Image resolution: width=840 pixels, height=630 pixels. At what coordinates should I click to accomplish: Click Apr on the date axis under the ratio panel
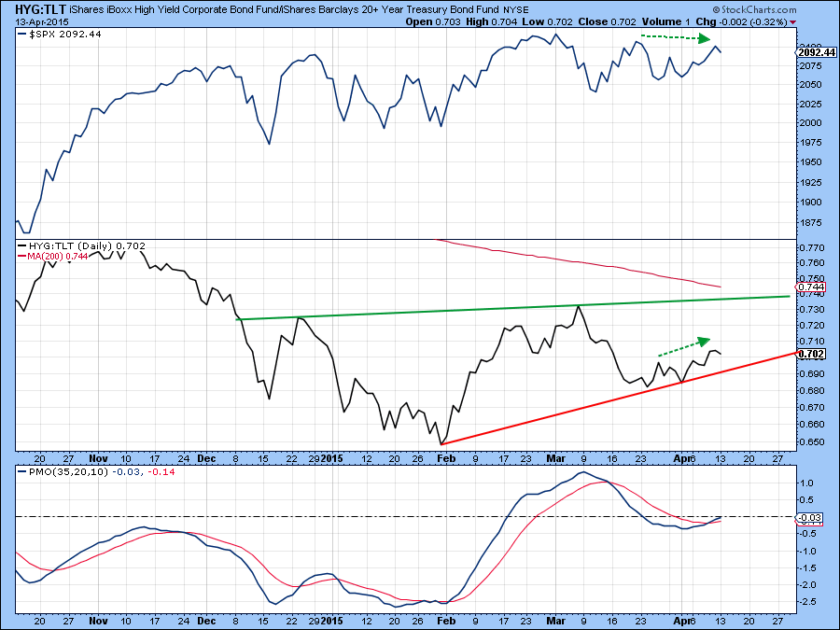tap(681, 458)
